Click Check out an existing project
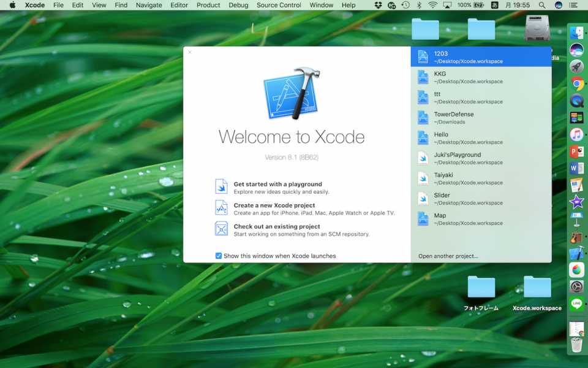The image size is (588, 368). tap(277, 226)
